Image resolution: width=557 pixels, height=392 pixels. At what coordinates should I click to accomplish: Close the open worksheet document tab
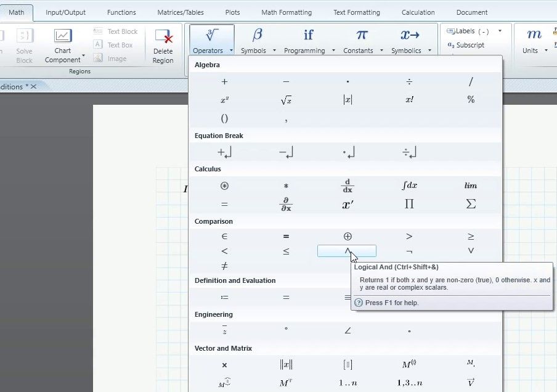34,87
